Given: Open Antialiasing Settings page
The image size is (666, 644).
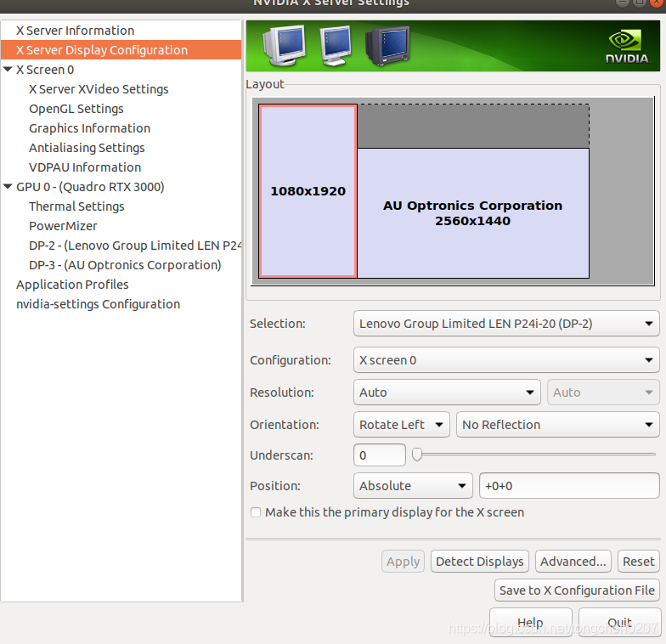Looking at the screenshot, I should [87, 148].
